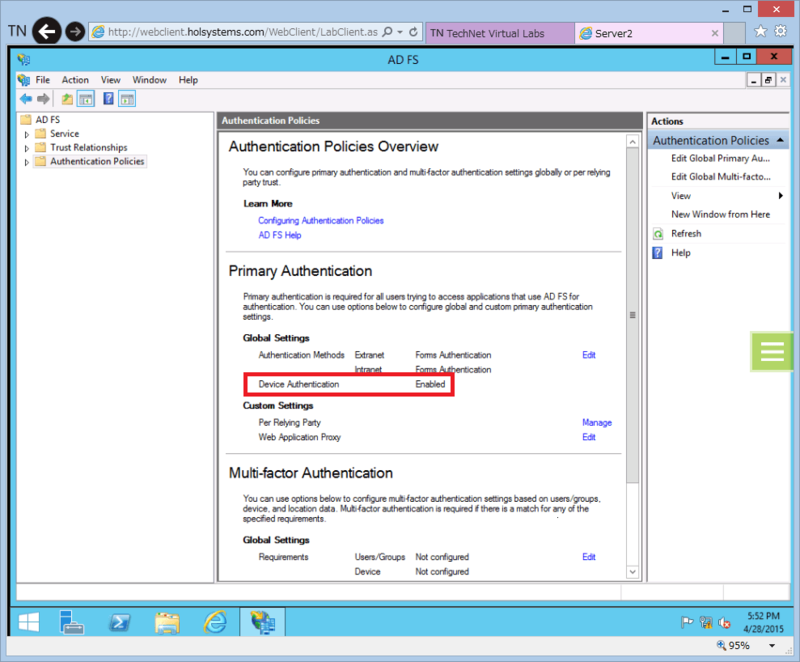This screenshot has height=662, width=800.
Task: Click the browser back button
Action: 47,32
